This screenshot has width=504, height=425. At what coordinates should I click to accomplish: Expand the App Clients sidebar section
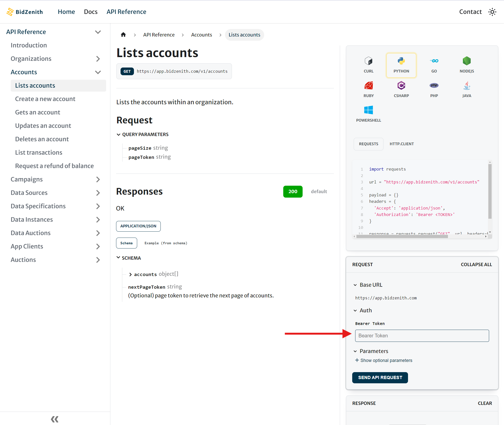pyautogui.click(x=98, y=247)
